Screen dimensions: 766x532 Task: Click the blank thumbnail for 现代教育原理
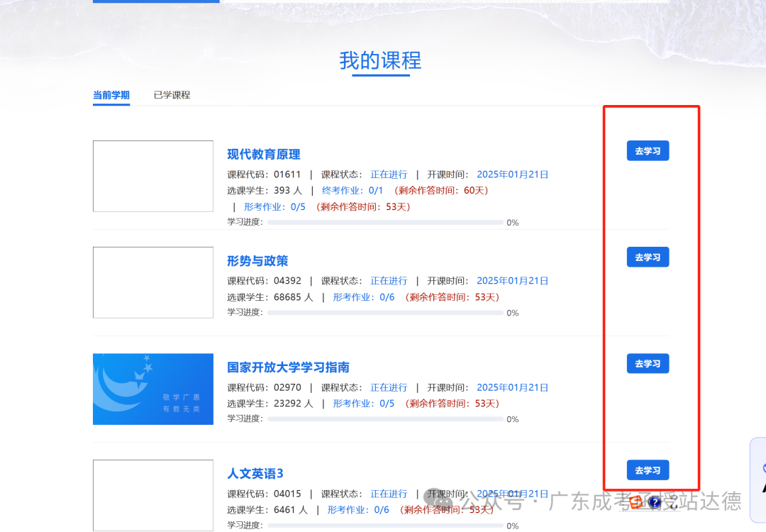pos(153,176)
